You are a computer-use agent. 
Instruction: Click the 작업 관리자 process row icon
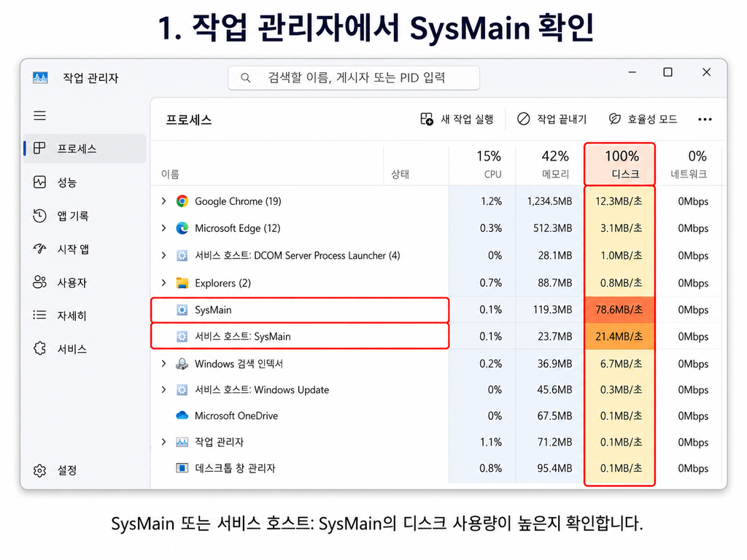coord(182,443)
